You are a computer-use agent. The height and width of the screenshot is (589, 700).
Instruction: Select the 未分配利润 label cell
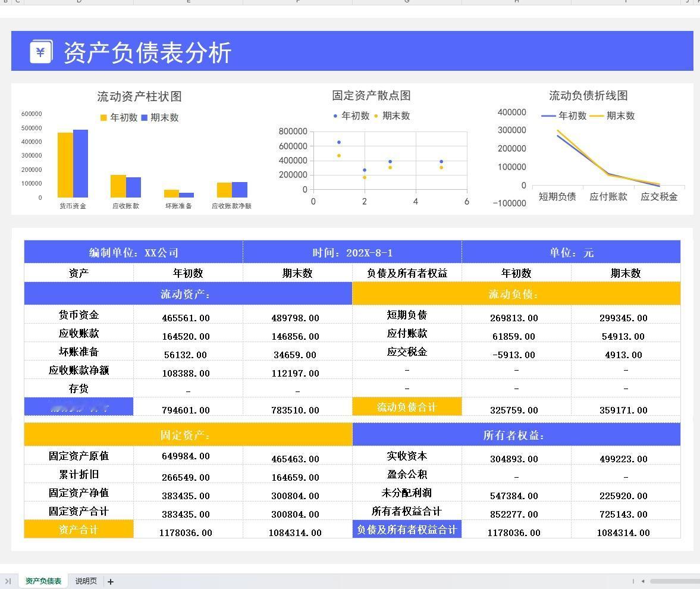click(x=407, y=492)
